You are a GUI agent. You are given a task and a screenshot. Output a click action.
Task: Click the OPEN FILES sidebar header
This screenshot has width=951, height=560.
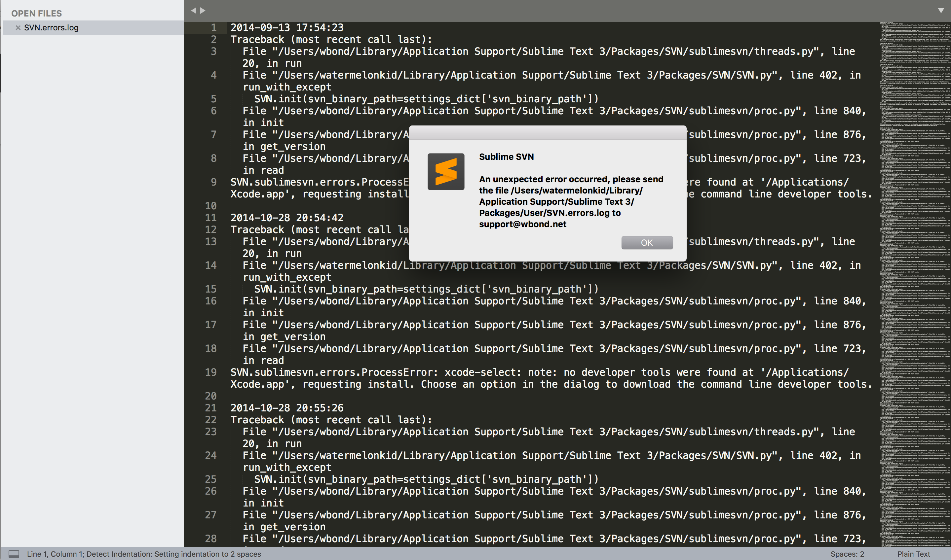(37, 14)
